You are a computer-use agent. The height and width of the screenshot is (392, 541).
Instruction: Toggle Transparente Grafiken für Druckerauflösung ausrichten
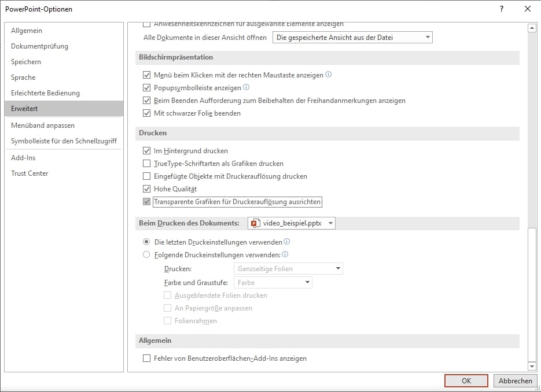(146, 202)
